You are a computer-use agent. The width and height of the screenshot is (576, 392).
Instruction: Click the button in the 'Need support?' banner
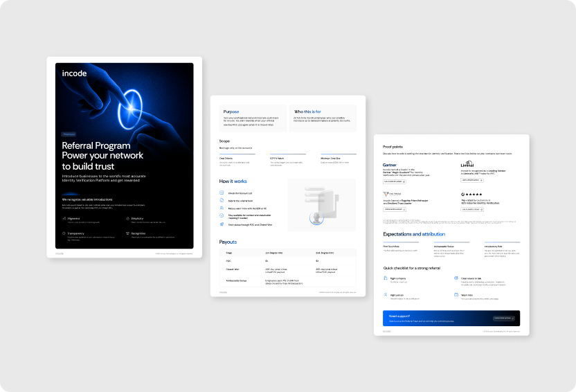[503, 318]
